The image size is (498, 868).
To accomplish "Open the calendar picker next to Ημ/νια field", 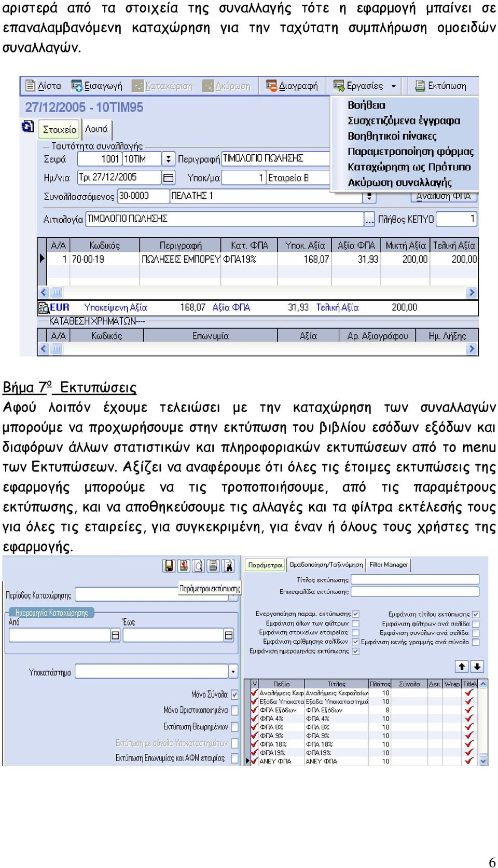I will click(x=168, y=178).
